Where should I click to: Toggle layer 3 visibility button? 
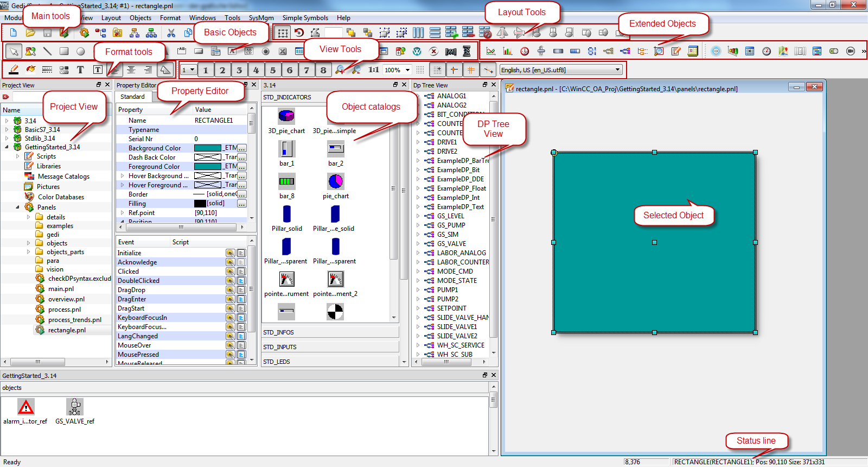[239, 70]
